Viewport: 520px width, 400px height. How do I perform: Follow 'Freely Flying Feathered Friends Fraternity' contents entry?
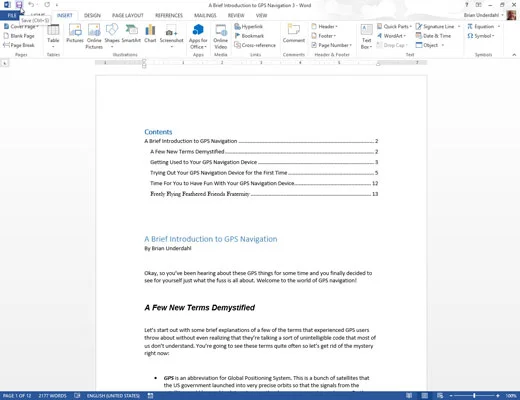(x=264, y=194)
